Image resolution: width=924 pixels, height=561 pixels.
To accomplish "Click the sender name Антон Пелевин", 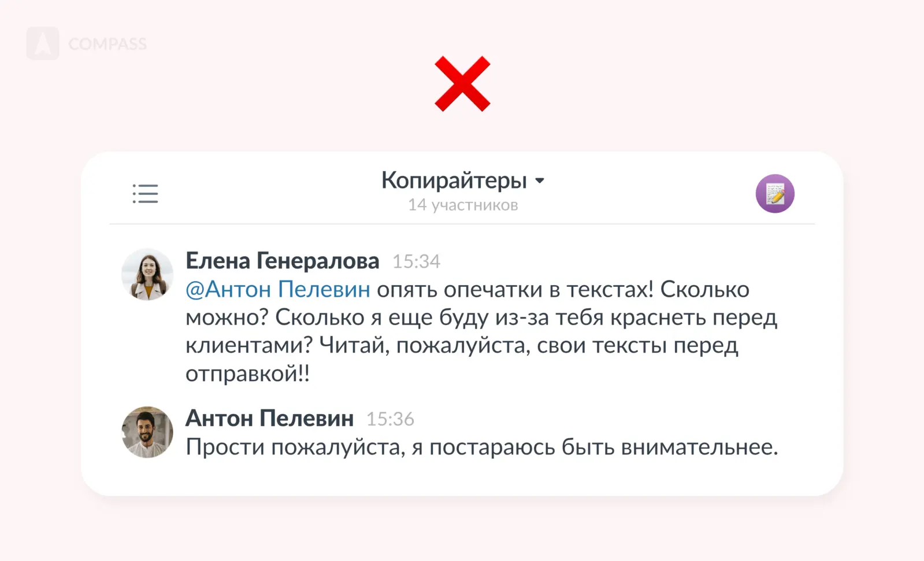I will click(269, 418).
